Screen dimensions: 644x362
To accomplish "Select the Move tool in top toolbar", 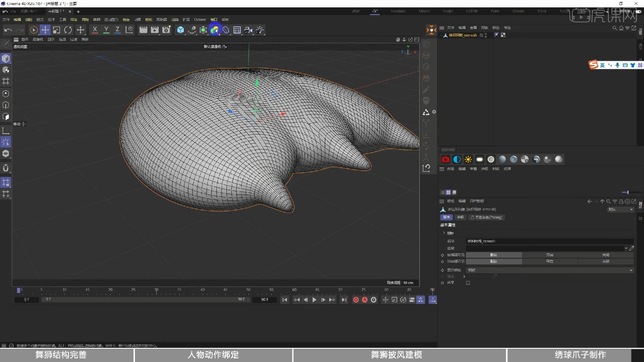I will point(45,30).
